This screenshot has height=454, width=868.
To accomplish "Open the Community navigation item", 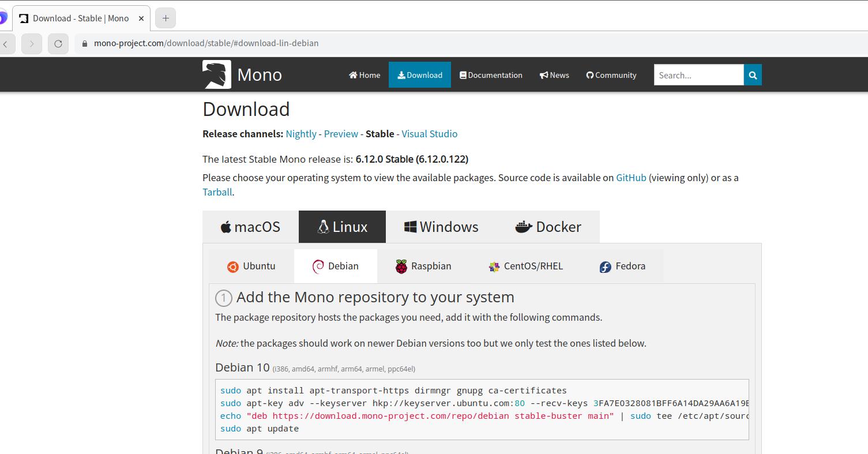I will pyautogui.click(x=611, y=75).
